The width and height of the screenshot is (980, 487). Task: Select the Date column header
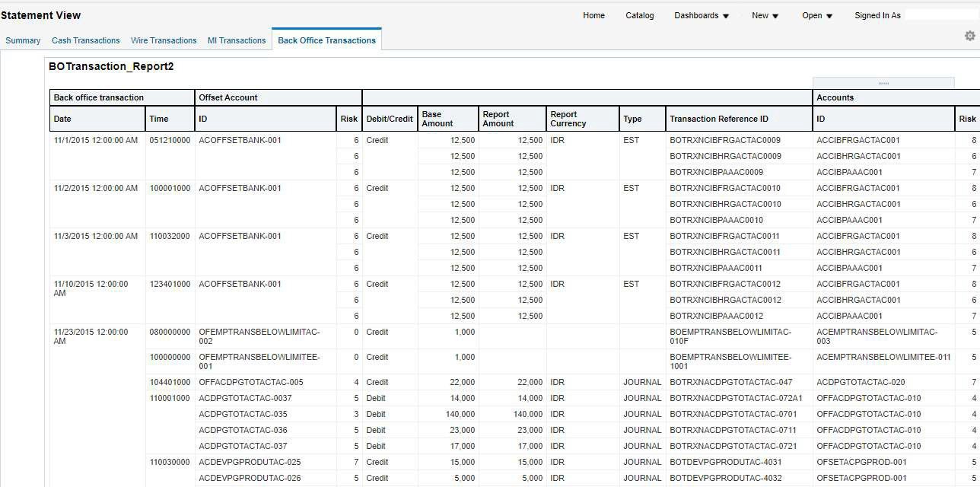[x=62, y=119]
